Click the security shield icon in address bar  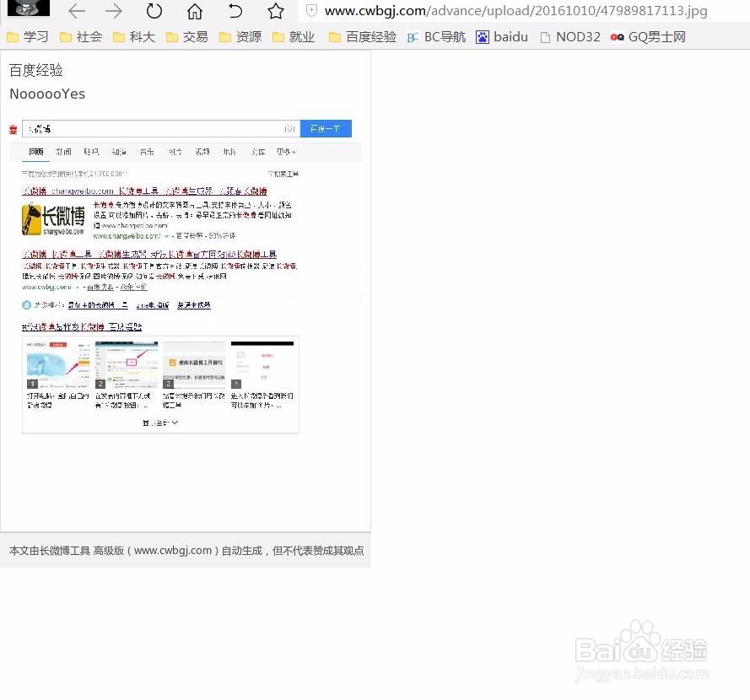(x=311, y=10)
